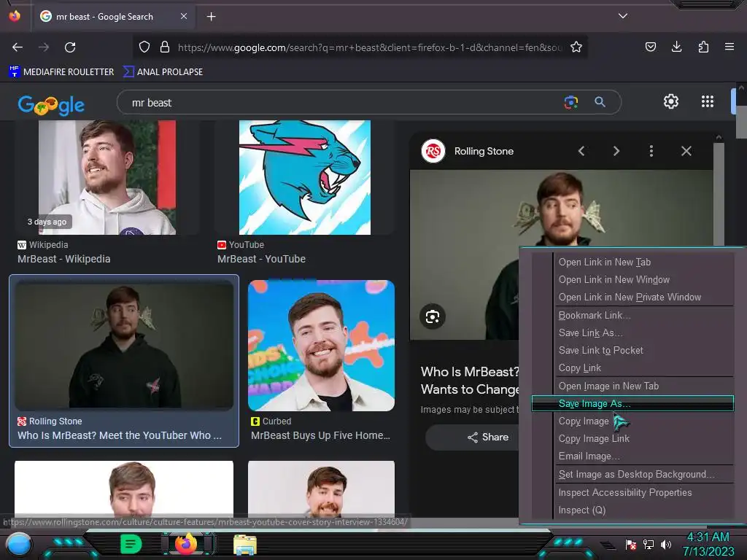The width and height of the screenshot is (747, 560).
Task: Click the blue beast logo thumbnail
Action: [x=305, y=177]
